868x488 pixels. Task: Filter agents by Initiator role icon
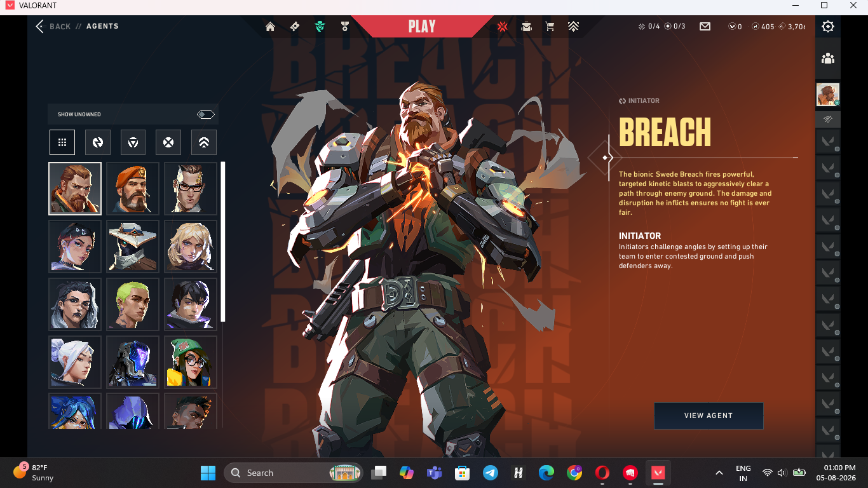coord(98,142)
